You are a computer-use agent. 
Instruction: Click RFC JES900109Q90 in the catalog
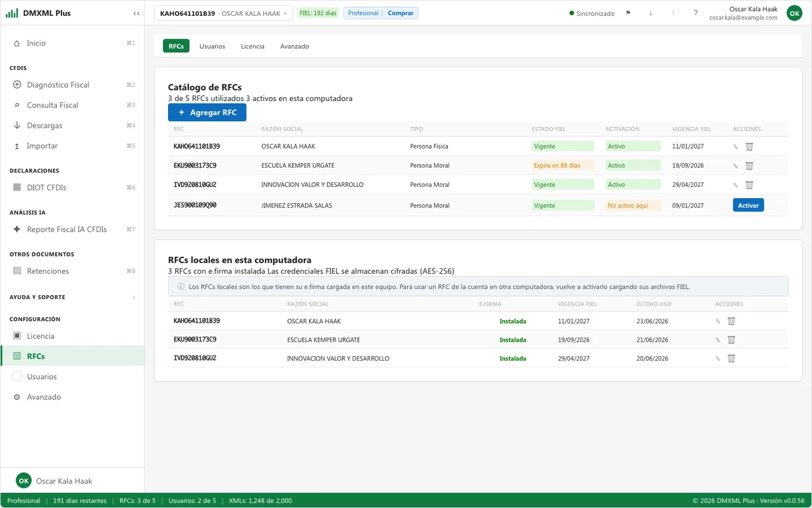(195, 205)
